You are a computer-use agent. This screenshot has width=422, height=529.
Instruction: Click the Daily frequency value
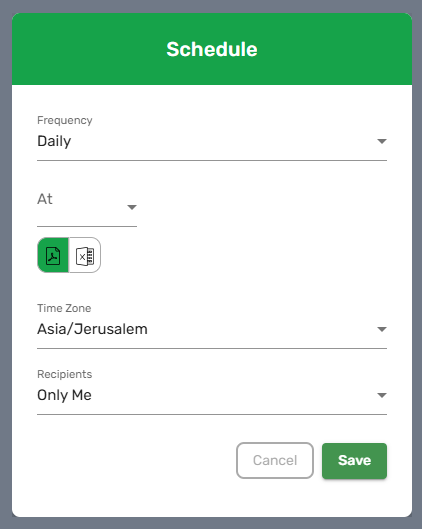coord(54,141)
